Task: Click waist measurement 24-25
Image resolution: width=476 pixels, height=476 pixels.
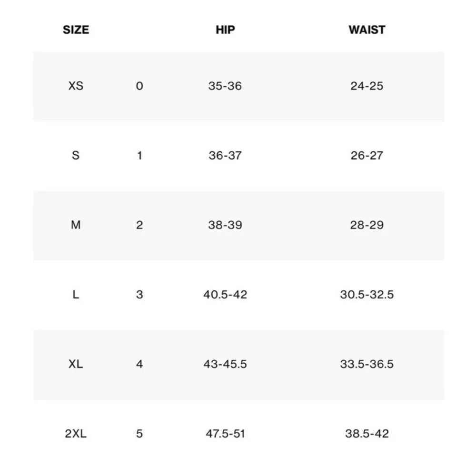Action: coord(367,86)
